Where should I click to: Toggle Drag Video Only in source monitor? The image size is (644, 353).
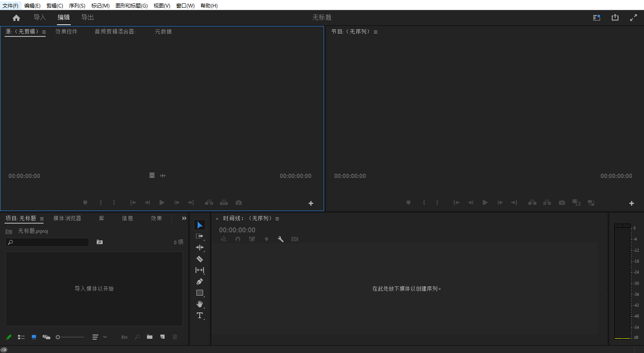152,175
